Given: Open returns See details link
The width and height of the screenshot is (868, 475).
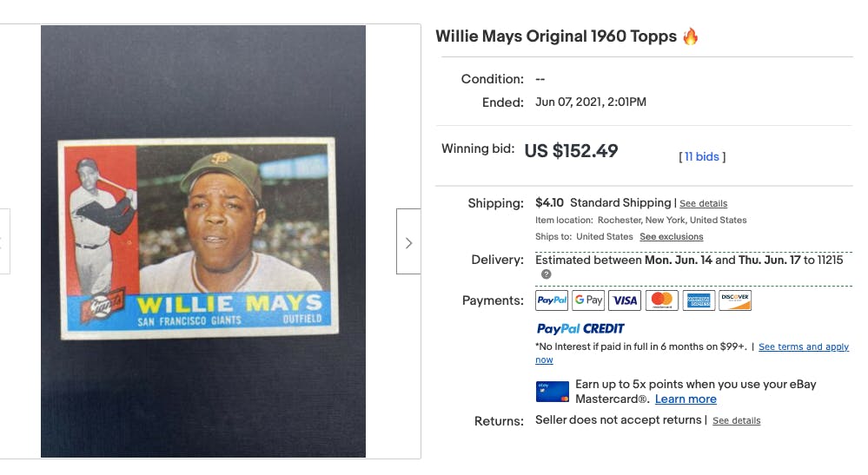Looking at the screenshot, I should (736, 421).
